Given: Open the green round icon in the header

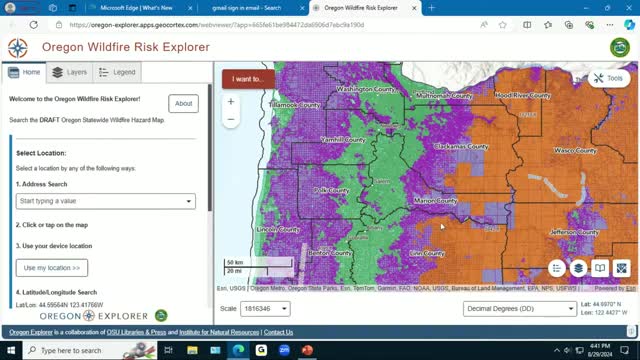Looking at the screenshot, I should [x=620, y=47].
